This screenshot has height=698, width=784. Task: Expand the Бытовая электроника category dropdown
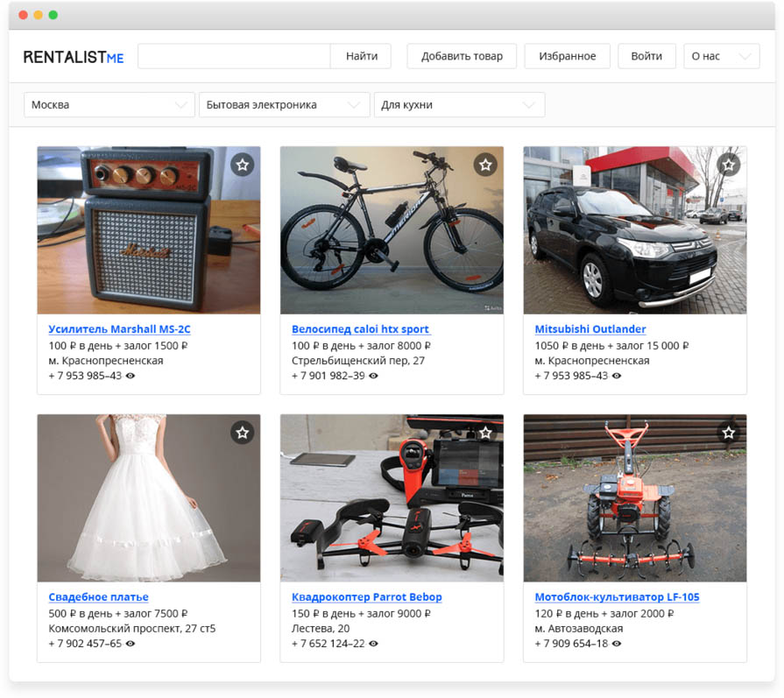click(284, 105)
